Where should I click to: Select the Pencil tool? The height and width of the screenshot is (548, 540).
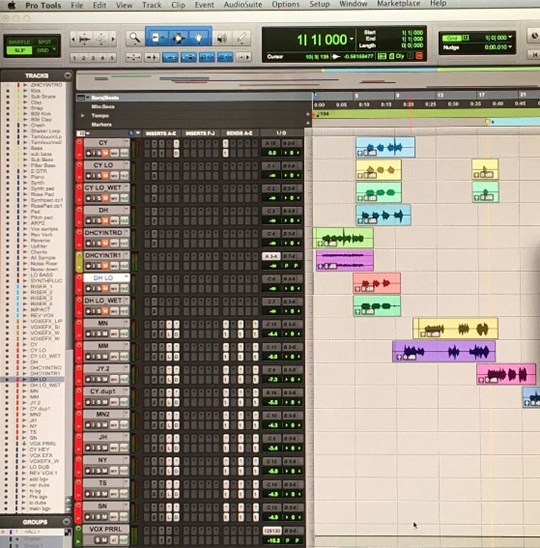coord(242,38)
